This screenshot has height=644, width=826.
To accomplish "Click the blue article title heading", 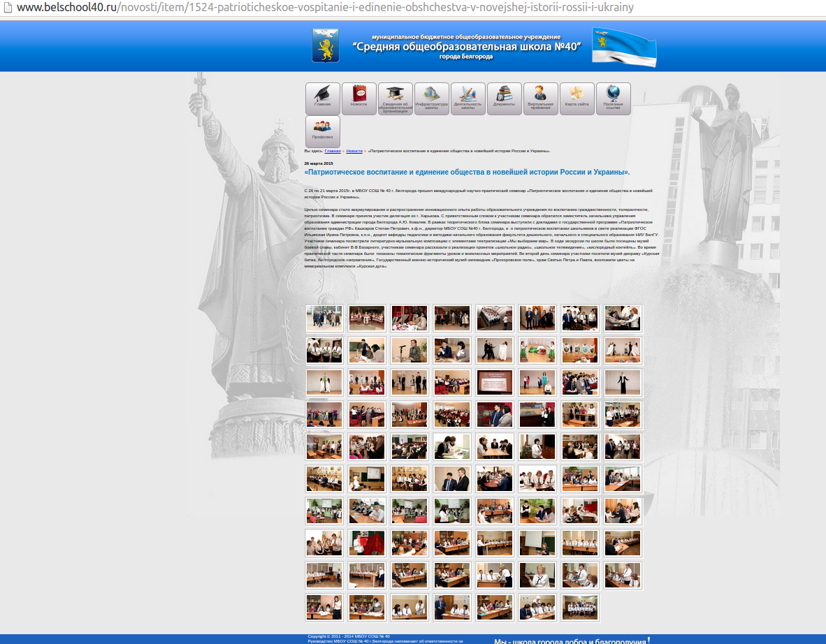I will coord(467,172).
